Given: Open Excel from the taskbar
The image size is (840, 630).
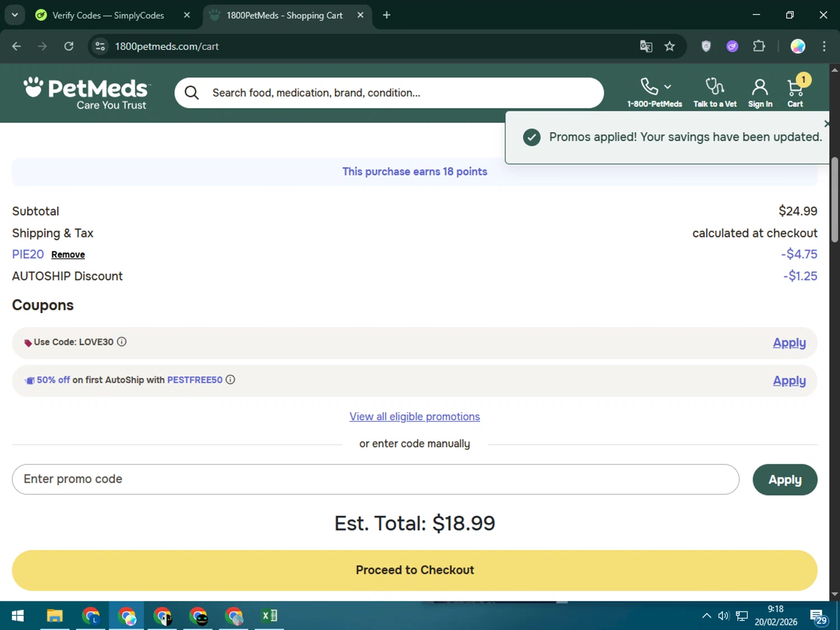Looking at the screenshot, I should [269, 616].
